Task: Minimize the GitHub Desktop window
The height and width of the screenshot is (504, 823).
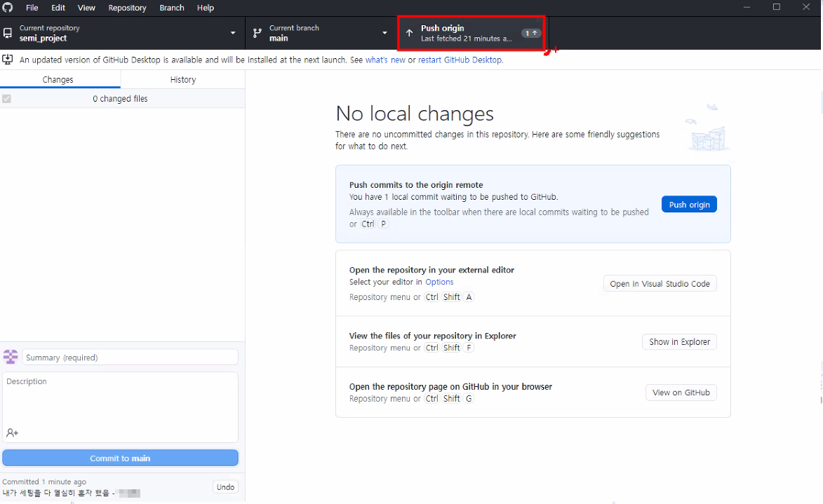Action: click(x=747, y=7)
